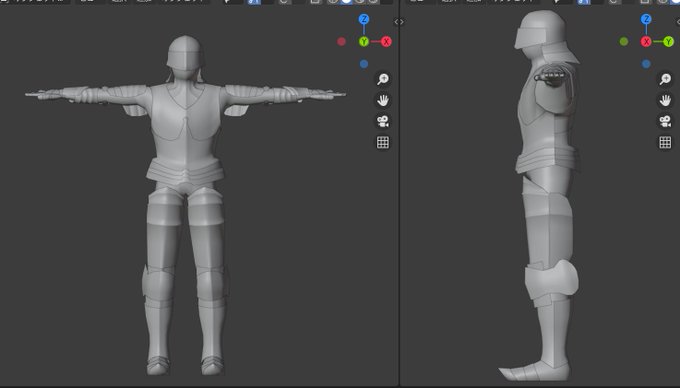Click negative X red dot in front-view gizmo
The width and height of the screenshot is (680, 388).
tap(341, 42)
